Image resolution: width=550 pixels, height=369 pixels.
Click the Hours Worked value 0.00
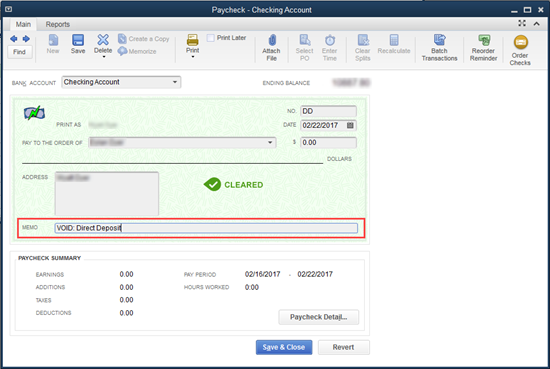[x=252, y=287]
